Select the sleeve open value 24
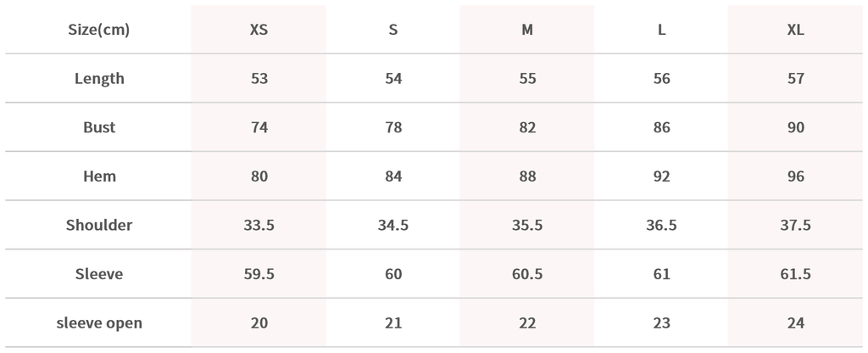Image resolution: width=868 pixels, height=353 pixels. tap(795, 323)
